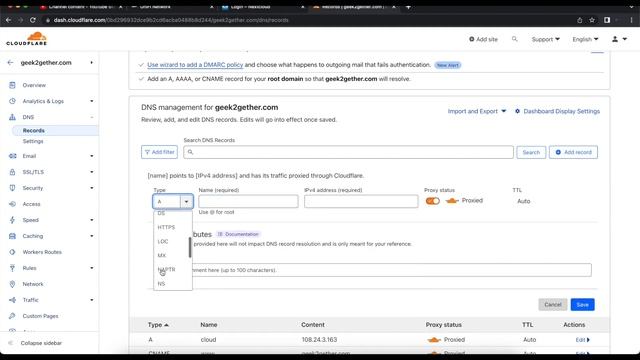The image size is (640, 360).
Task: Open the Documentation badge link
Action: 238,234
